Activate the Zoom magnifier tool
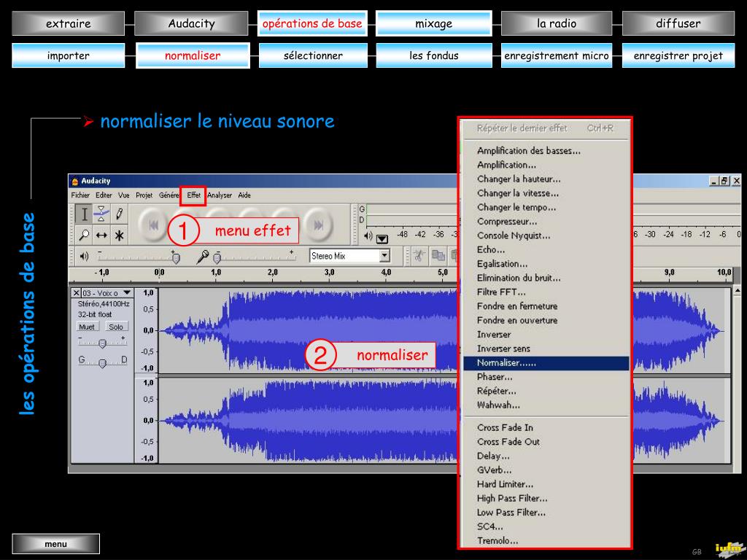Image resolution: width=747 pixels, height=560 pixels. pos(85,235)
